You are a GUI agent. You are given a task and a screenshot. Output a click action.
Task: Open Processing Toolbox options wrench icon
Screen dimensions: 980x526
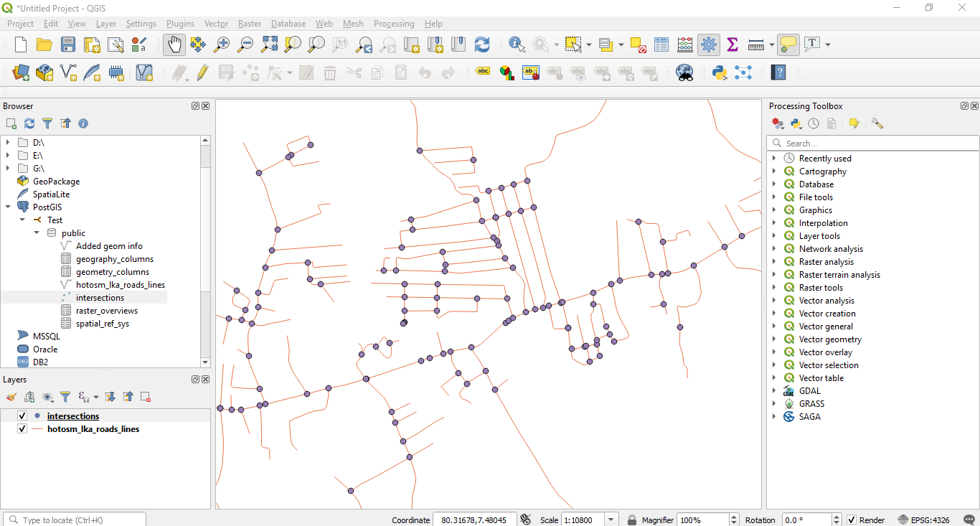(x=877, y=123)
